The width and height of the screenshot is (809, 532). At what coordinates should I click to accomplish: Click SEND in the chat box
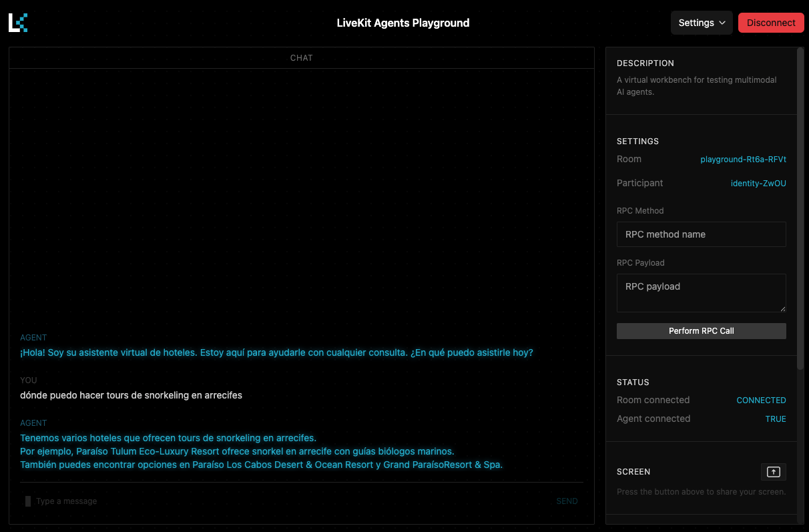(x=567, y=501)
